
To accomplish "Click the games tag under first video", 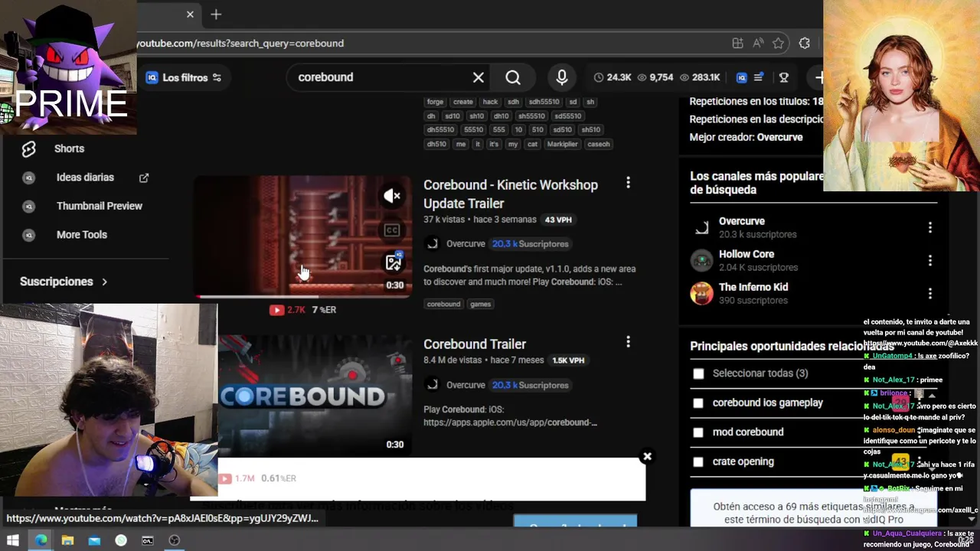I will (480, 305).
